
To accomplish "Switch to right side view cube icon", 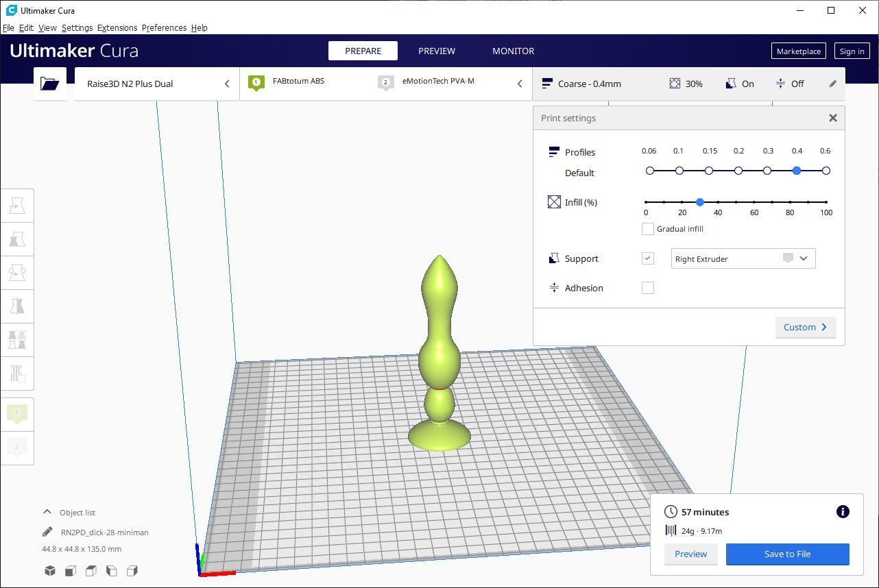I will (x=132, y=570).
